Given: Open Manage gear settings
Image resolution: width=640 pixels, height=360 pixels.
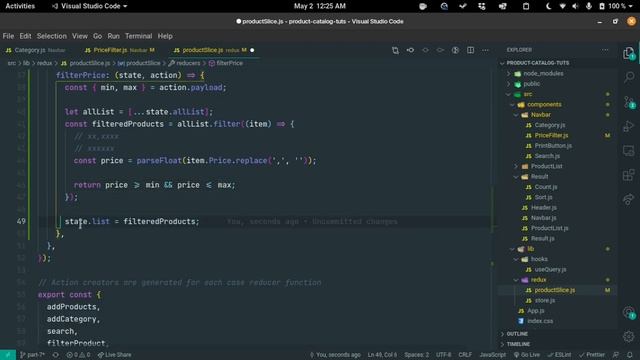Looking at the screenshot, I should pos(629,336).
